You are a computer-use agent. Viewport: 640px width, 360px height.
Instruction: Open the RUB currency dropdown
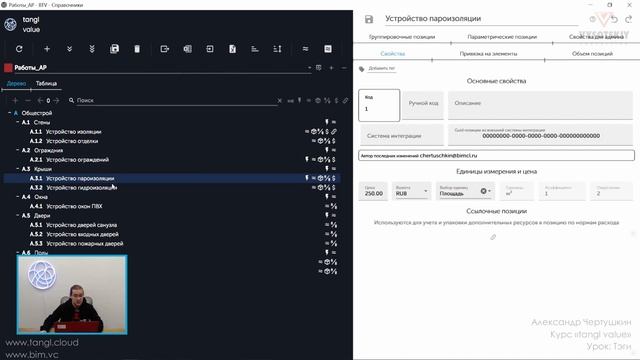[411, 191]
